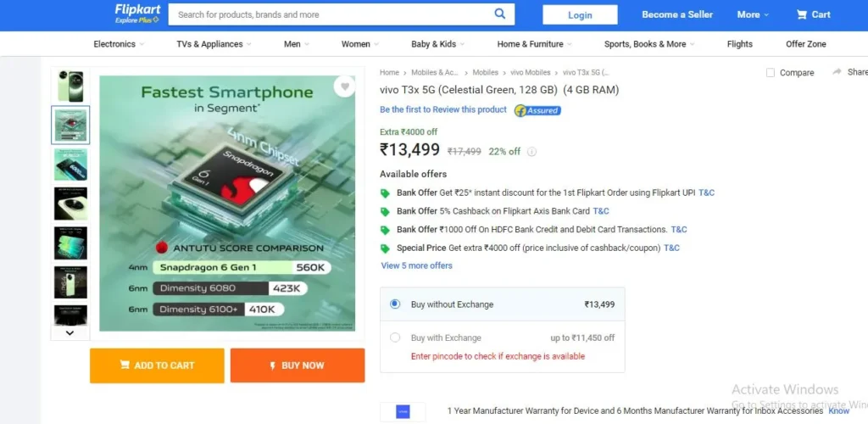This screenshot has width=868, height=424.
Task: Open the Cart icon in header
Action: click(802, 15)
